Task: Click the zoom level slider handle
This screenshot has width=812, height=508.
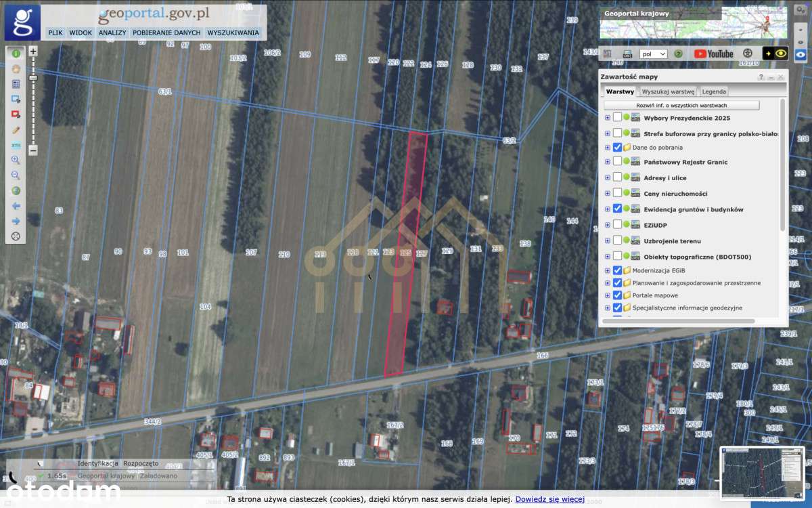Action: pos(33,78)
